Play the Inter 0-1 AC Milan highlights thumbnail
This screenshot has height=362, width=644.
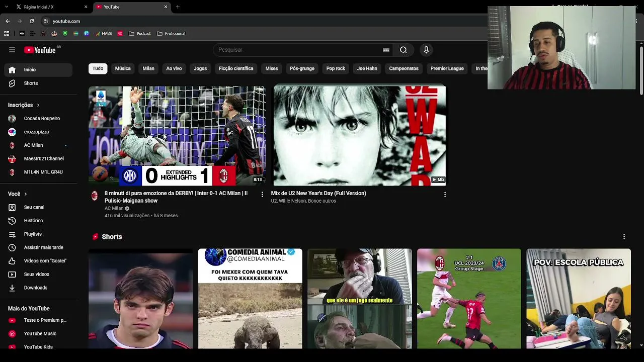pyautogui.click(x=177, y=136)
